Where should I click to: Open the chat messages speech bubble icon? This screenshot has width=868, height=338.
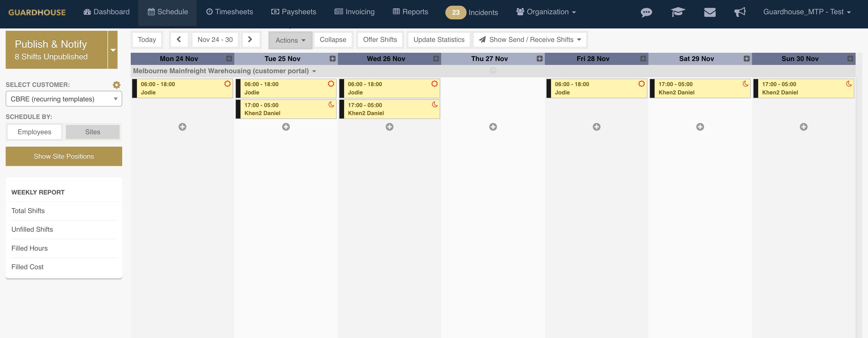(646, 12)
